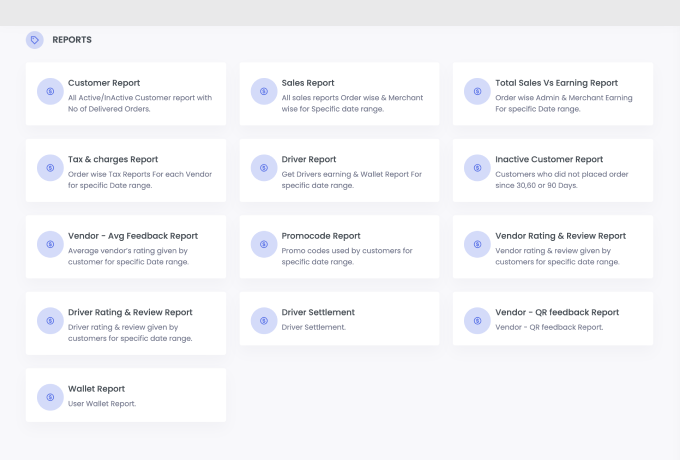Select the Driver Rating & Review Report title

(130, 312)
